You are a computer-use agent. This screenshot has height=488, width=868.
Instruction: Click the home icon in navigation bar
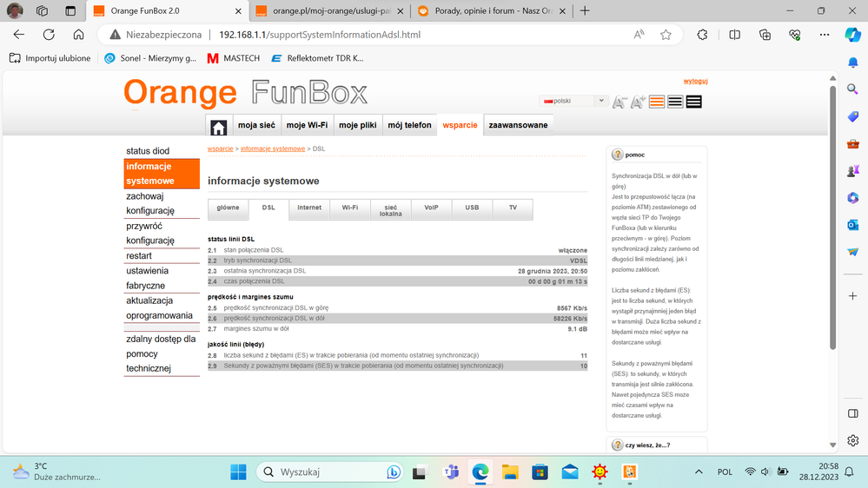tap(218, 127)
